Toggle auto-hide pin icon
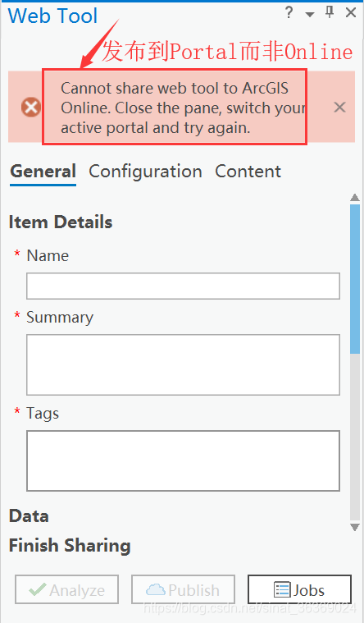Viewport: 364px width, 623px height. [x=330, y=12]
